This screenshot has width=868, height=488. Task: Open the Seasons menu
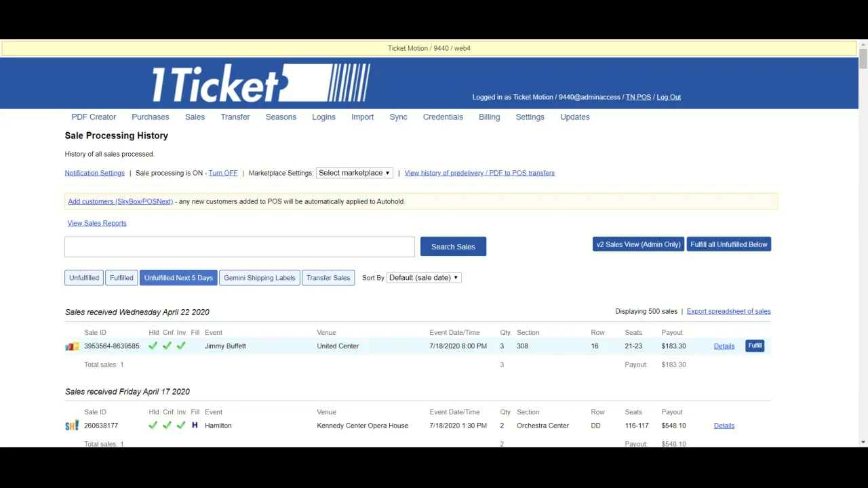281,117
